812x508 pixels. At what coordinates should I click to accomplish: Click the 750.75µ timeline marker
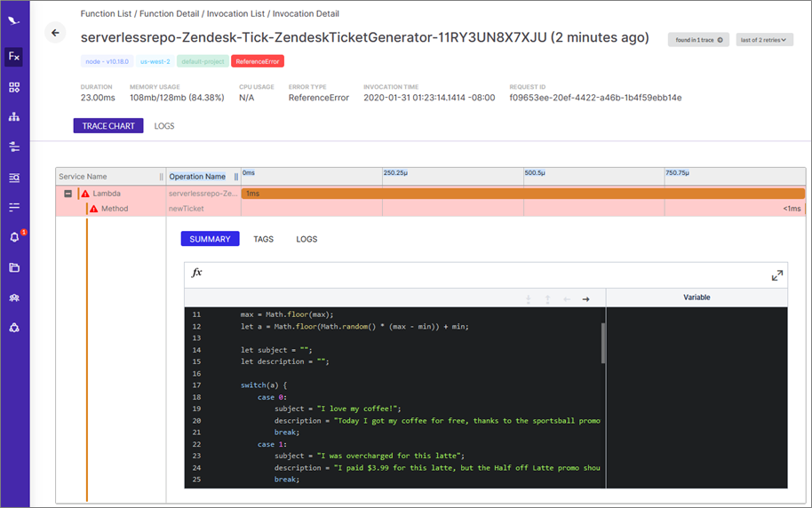point(677,173)
